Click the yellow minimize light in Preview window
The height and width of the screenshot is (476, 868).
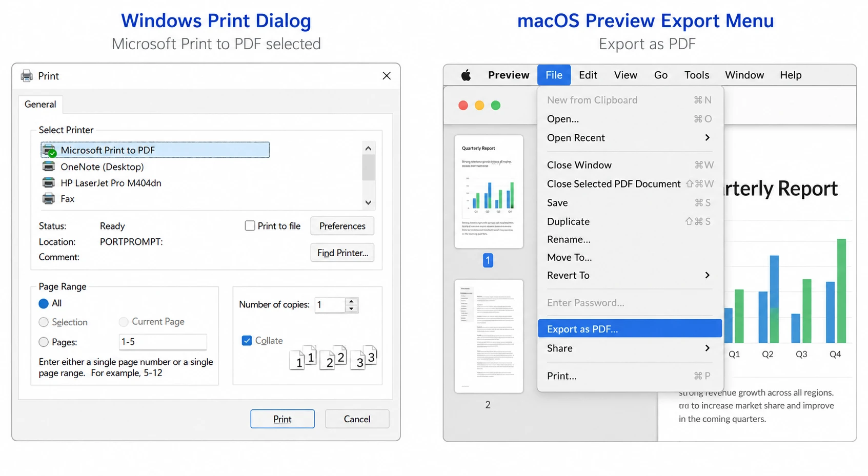479,105
